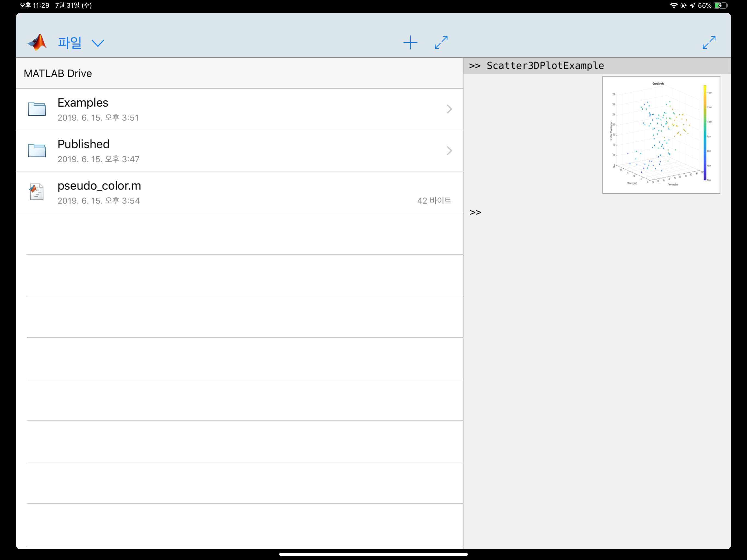Click the MATLAB Drive header label
Viewport: 747px width, 560px height.
(58, 73)
